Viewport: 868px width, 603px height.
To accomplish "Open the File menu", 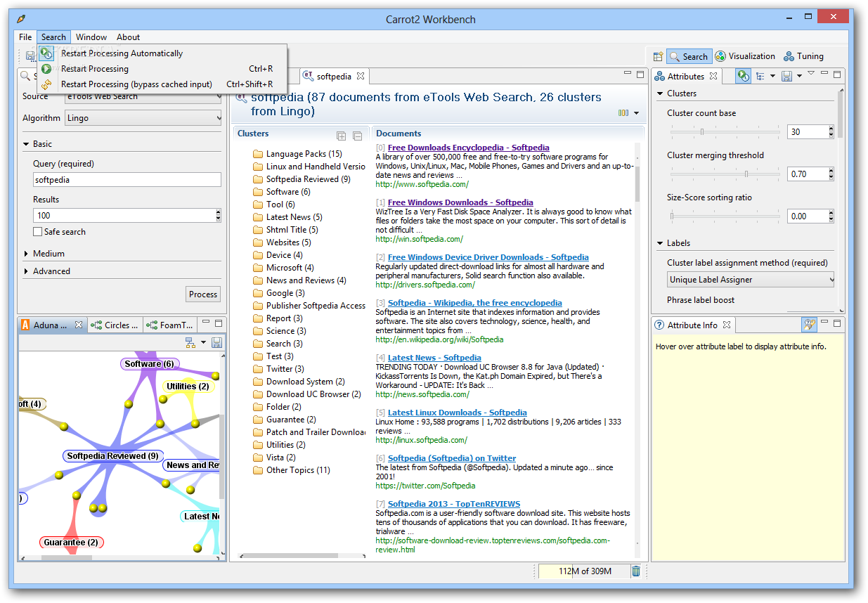I will 25,37.
